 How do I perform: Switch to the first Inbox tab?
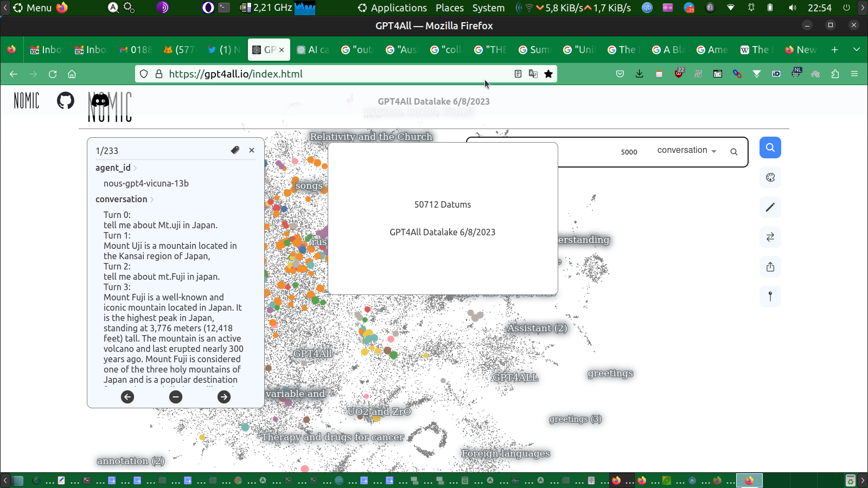pyautogui.click(x=46, y=49)
